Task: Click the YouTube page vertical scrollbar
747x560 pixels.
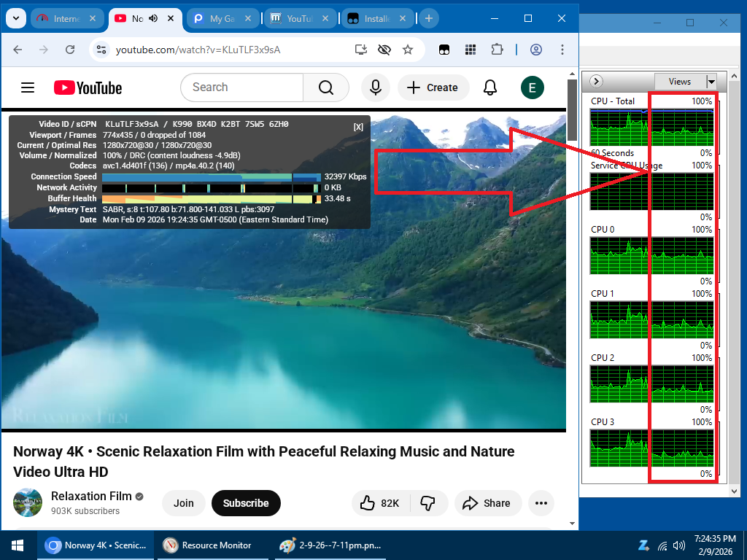Action: coord(572,109)
